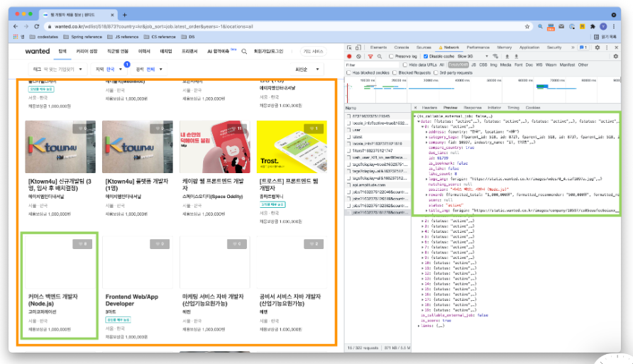
Task: Toggle the device toolbar icon in DevTools
Action: pos(358,48)
